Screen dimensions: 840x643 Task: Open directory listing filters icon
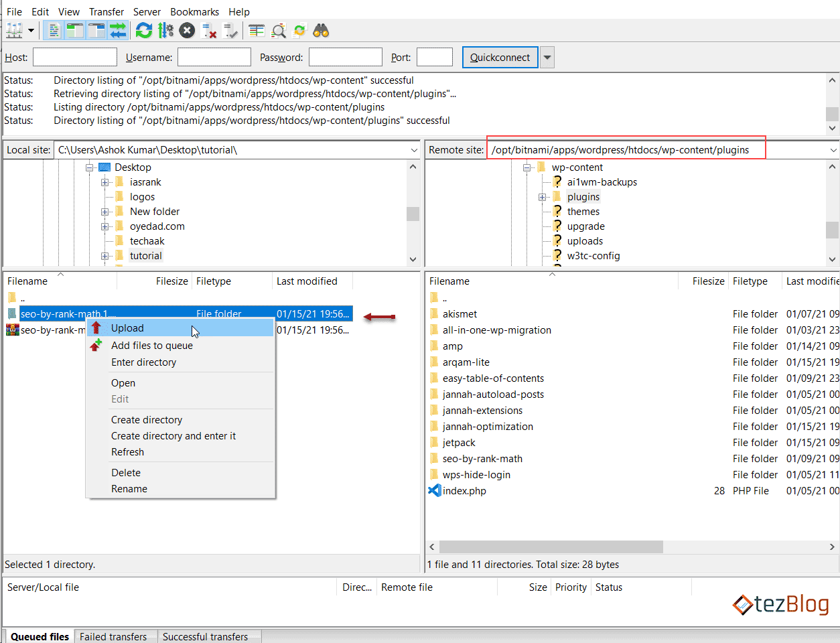pyautogui.click(x=257, y=30)
